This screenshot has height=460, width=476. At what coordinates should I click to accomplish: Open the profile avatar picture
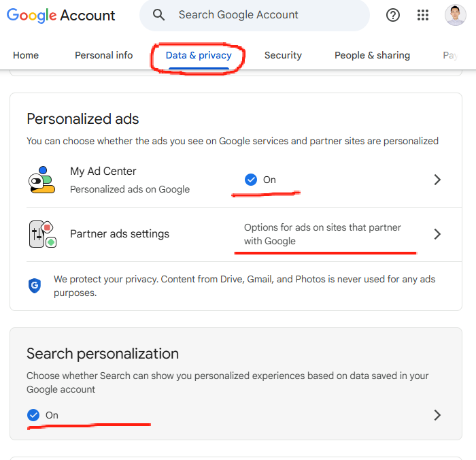pos(455,15)
